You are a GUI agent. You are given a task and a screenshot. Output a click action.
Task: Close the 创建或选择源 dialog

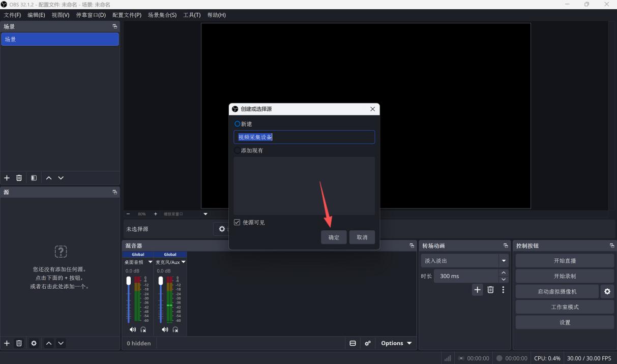[x=372, y=109]
